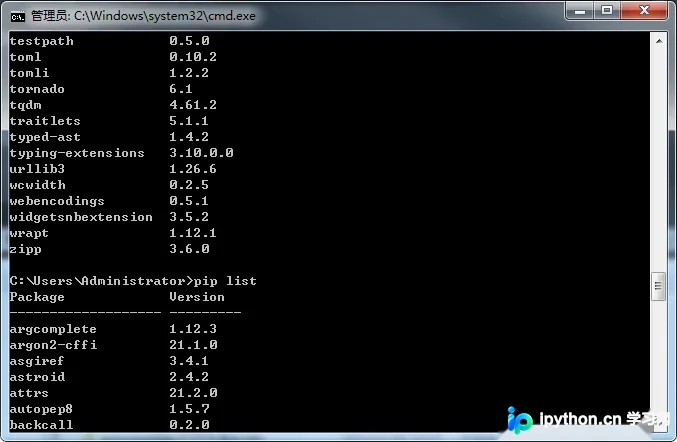This screenshot has width=677, height=442.
Task: Click version 1.4.2 of typed-ast
Action: pos(189,137)
